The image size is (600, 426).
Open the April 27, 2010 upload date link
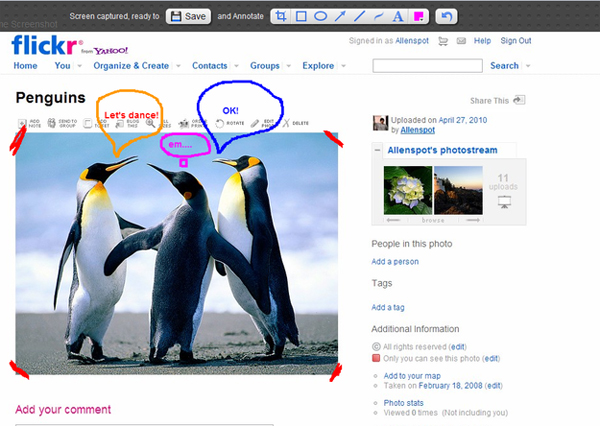pyautogui.click(x=463, y=120)
